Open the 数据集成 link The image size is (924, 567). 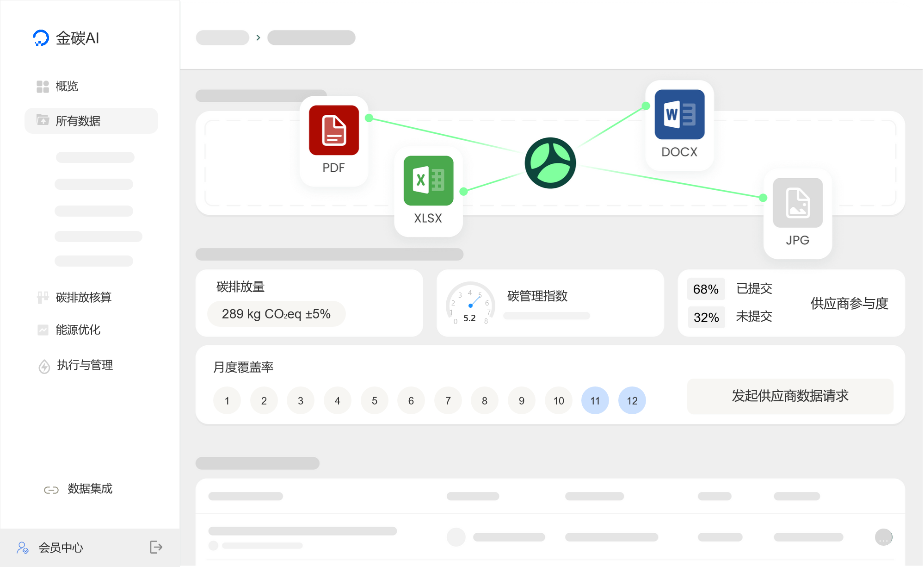coord(89,489)
